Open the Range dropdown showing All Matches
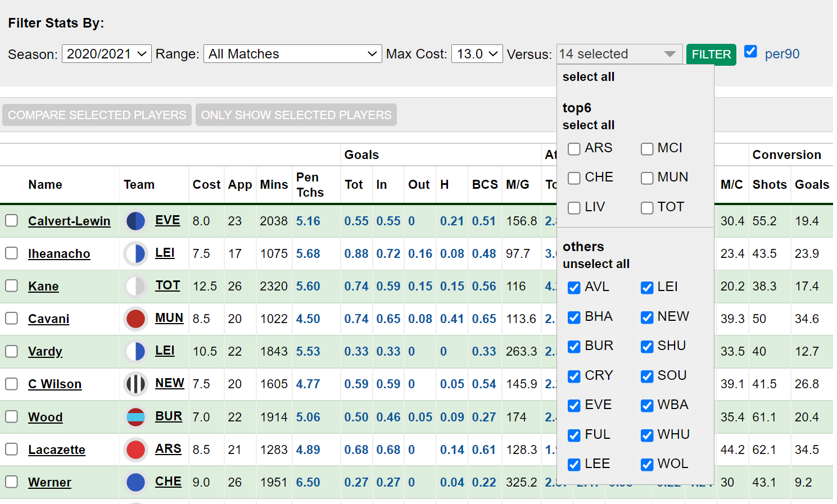Viewport: 837px width, 504px height. click(x=292, y=54)
